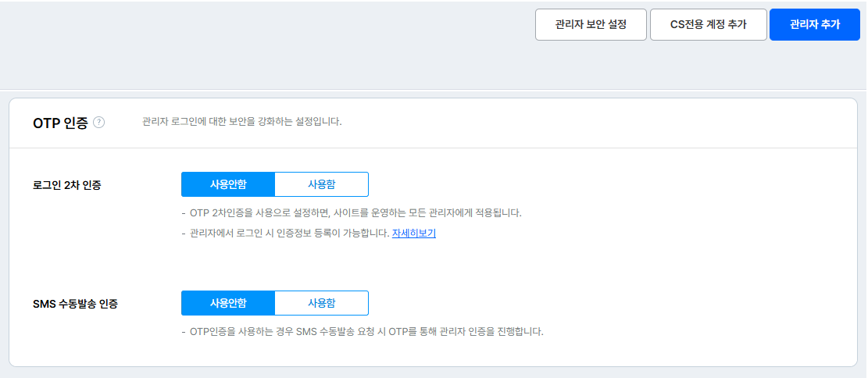
Task: Open 관리자 보안 설정
Action: pos(591,24)
